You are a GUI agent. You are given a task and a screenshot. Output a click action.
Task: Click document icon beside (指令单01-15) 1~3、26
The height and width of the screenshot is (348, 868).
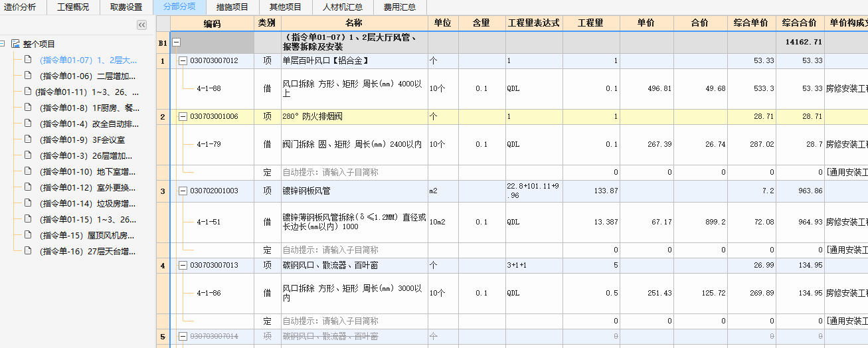(x=28, y=218)
